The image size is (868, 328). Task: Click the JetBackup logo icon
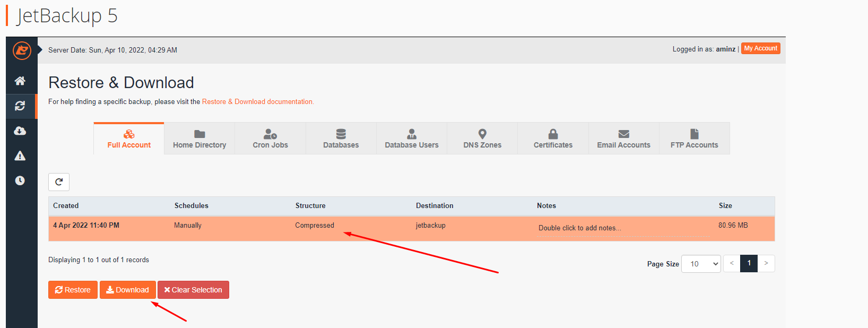(x=22, y=50)
